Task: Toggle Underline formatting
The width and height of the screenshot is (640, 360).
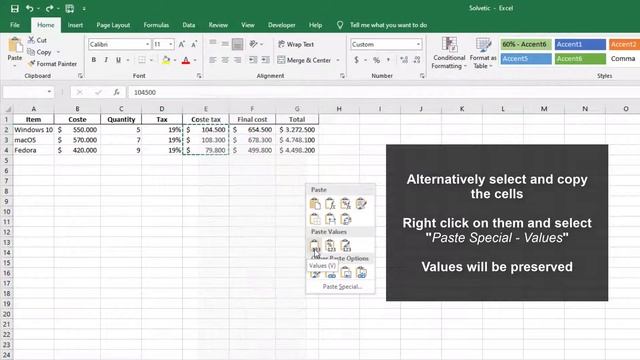Action: (118, 60)
